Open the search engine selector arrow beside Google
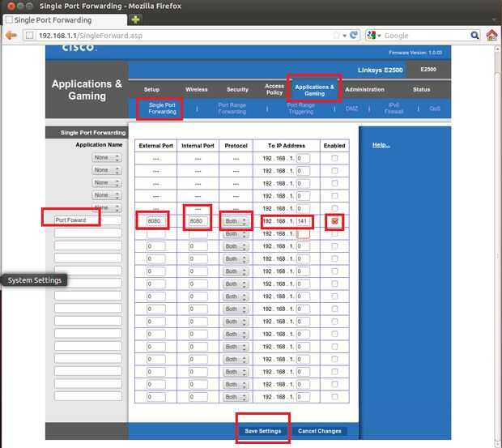Viewport: 502px width, 448px height. tap(380, 36)
